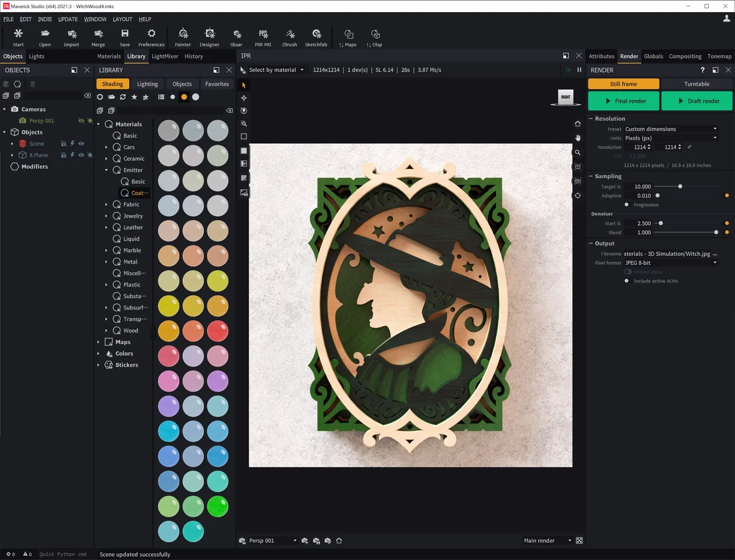Select the large thumbnail size dot in library
The height and width of the screenshot is (560, 735).
[196, 97]
